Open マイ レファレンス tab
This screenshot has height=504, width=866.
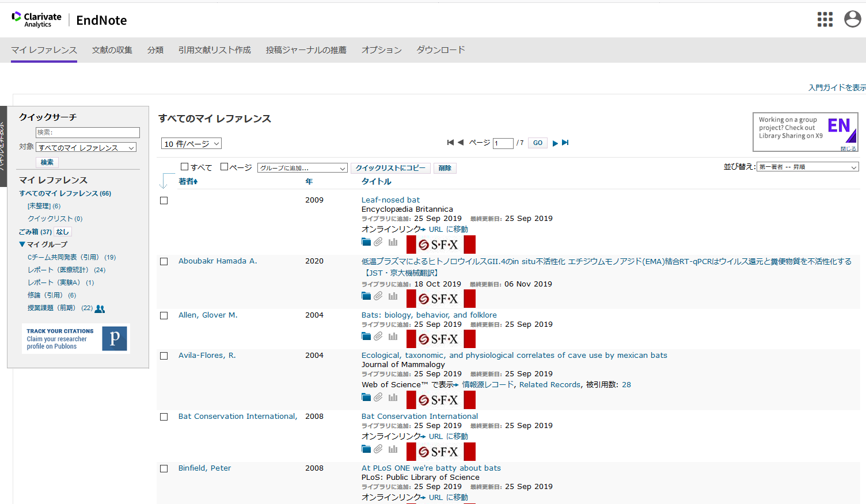tap(44, 50)
